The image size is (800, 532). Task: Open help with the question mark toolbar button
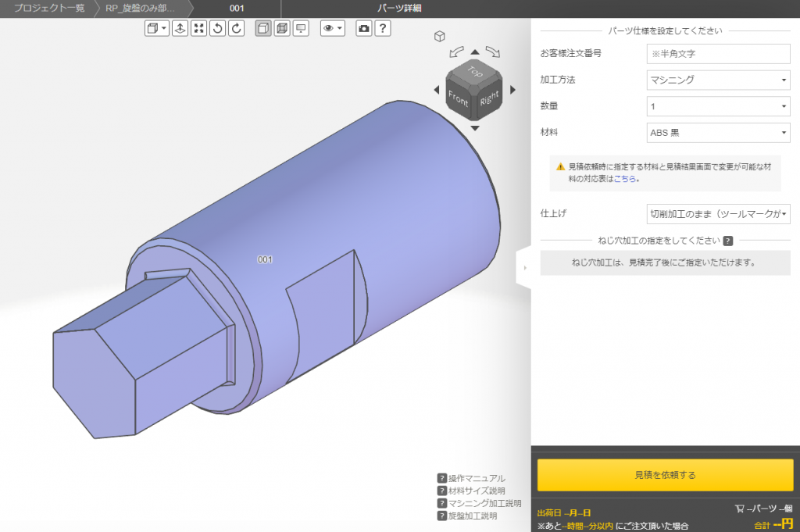pos(383,29)
